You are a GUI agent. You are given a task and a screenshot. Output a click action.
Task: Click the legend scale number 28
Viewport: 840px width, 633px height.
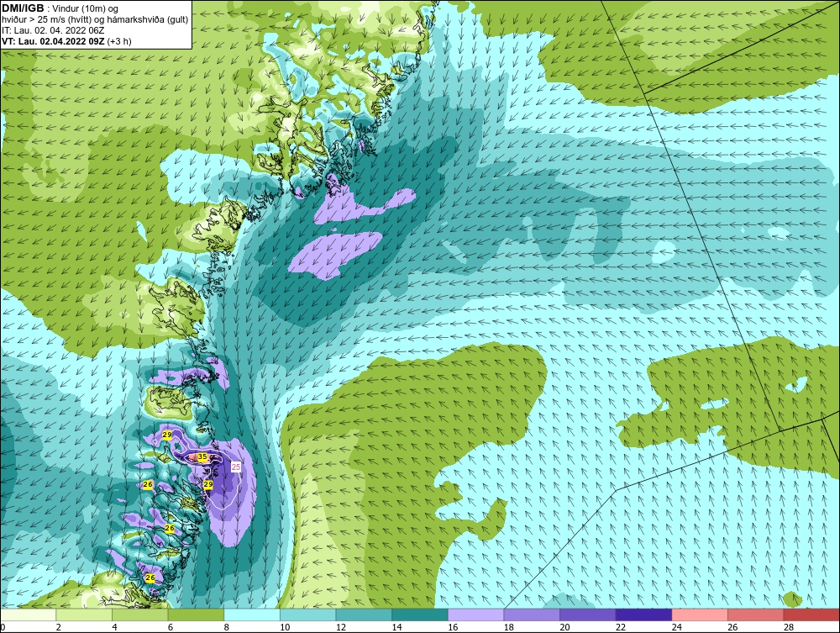789,627
